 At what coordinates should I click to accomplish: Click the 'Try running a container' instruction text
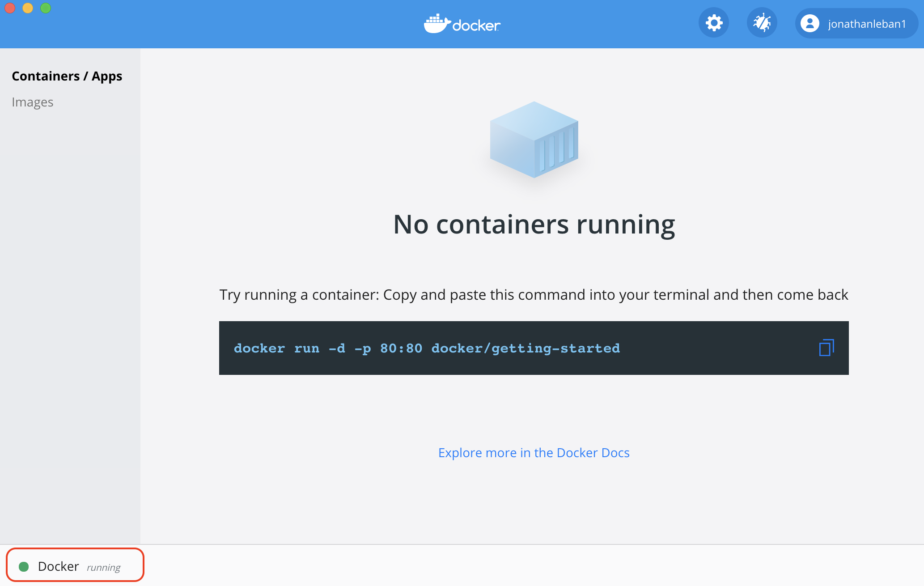tap(534, 295)
